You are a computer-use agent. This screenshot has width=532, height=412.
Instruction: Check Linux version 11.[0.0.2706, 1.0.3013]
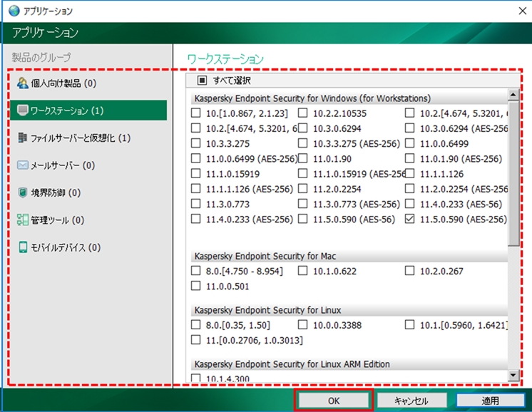[196, 340]
